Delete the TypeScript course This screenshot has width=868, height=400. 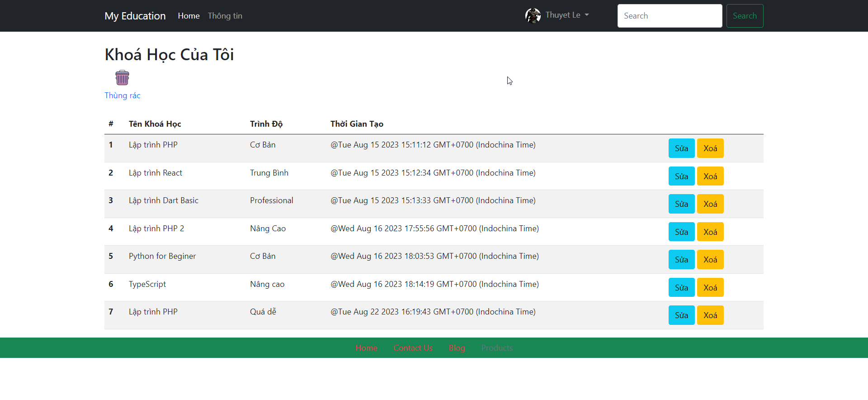point(710,288)
